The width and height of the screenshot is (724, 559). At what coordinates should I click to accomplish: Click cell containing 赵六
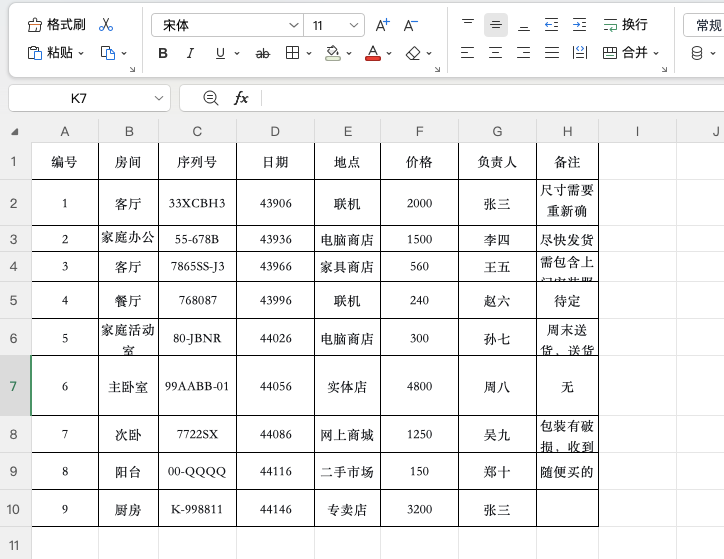click(497, 301)
